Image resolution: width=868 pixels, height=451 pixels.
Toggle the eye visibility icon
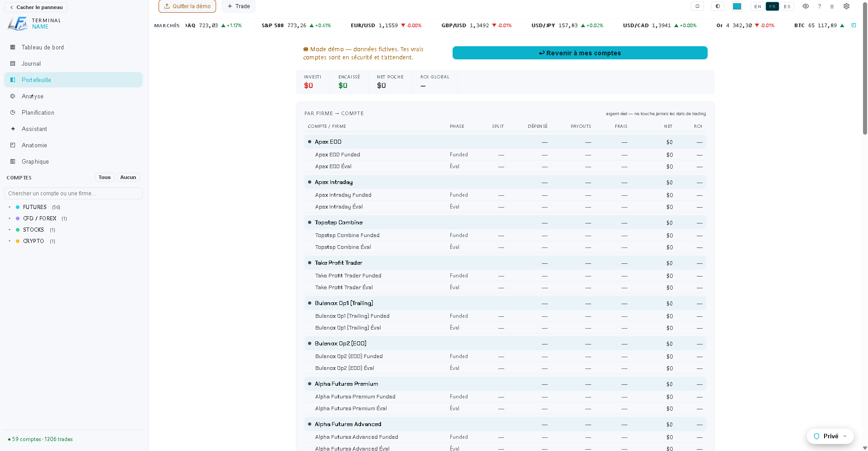pos(805,6)
